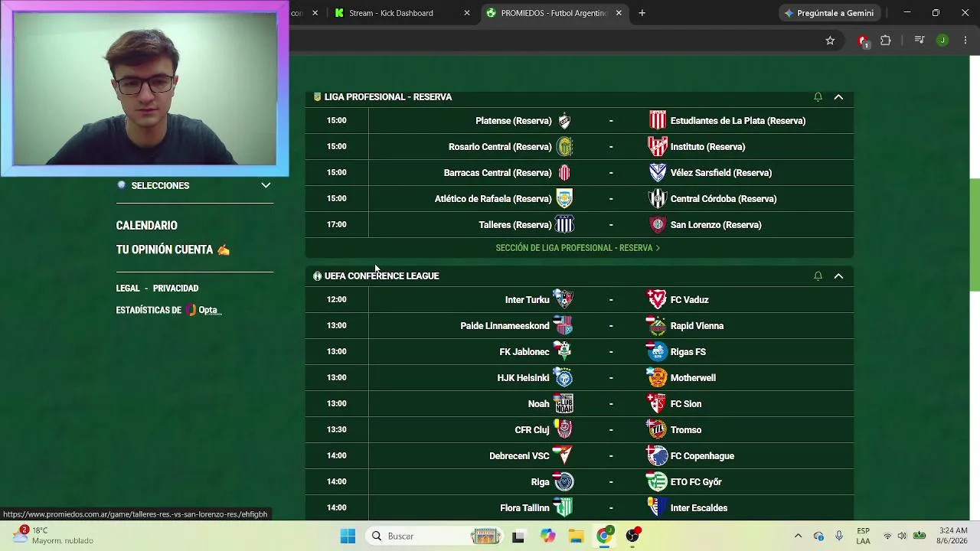Screen dimensions: 980x551
Task: Select the FK Jablonec team name
Action: (524, 352)
